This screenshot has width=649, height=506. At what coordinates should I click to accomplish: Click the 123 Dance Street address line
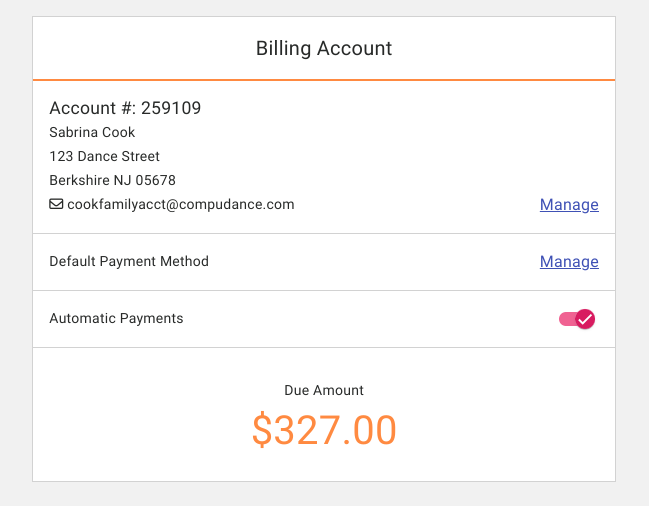pyautogui.click(x=104, y=156)
